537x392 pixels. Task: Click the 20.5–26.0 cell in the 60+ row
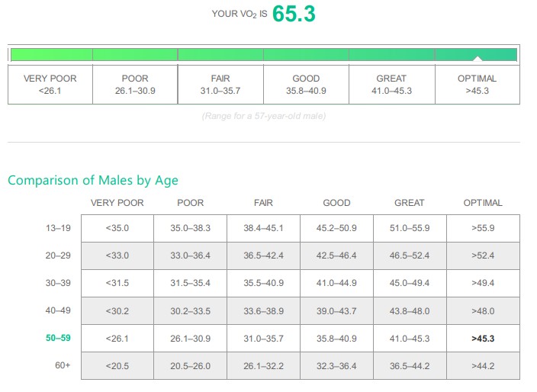[190, 366]
